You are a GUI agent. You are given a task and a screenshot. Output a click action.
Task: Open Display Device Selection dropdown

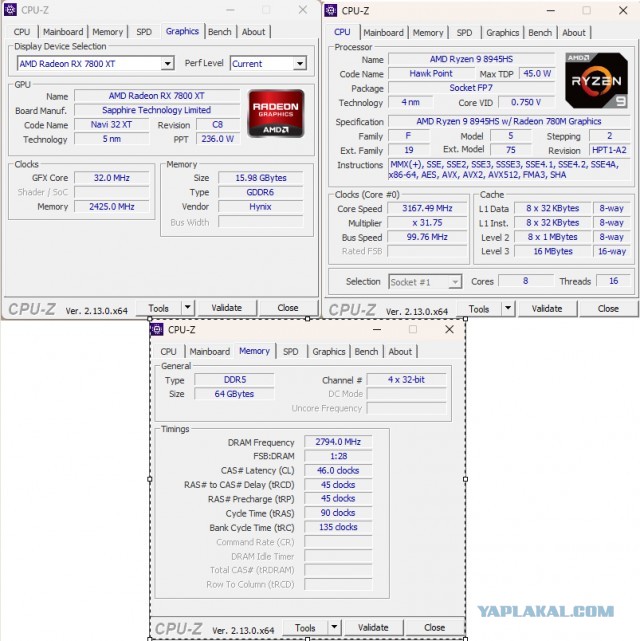pos(167,63)
